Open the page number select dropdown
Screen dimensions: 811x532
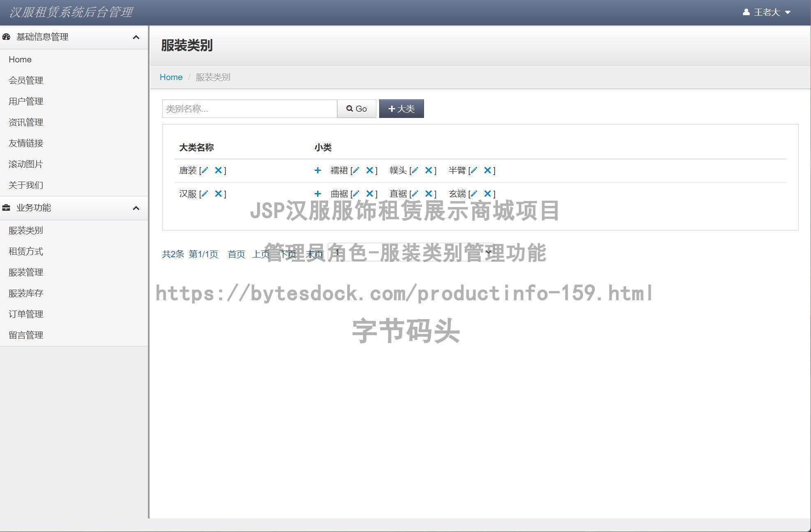pyautogui.click(x=411, y=252)
